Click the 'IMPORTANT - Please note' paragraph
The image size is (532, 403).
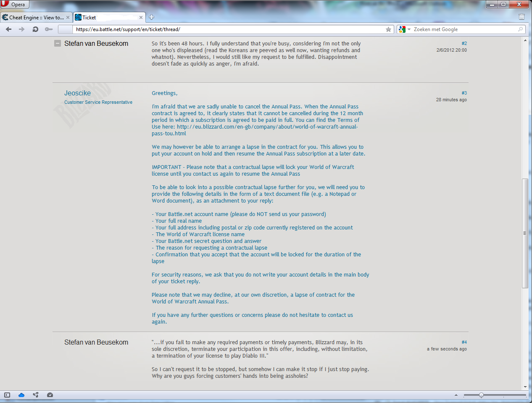[x=253, y=170]
